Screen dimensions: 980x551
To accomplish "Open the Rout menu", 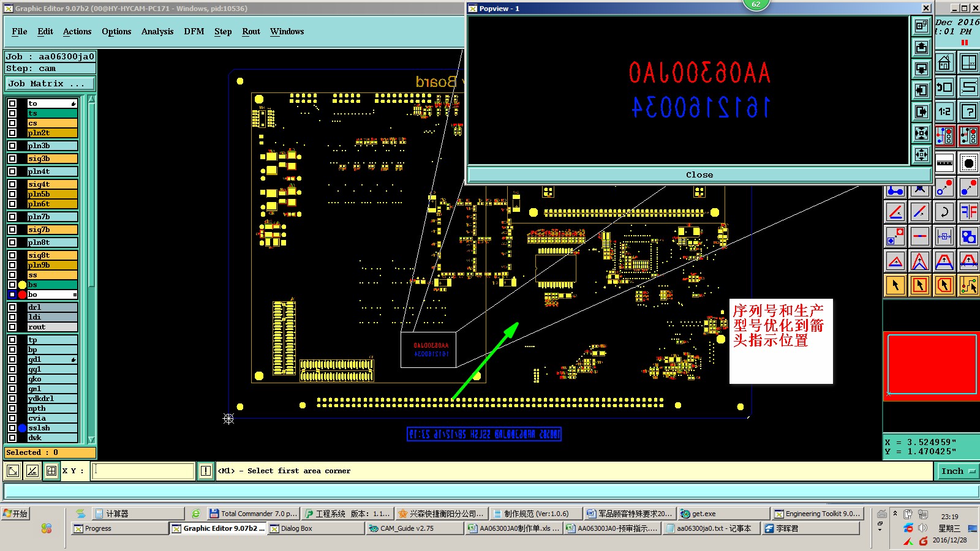I will (251, 32).
